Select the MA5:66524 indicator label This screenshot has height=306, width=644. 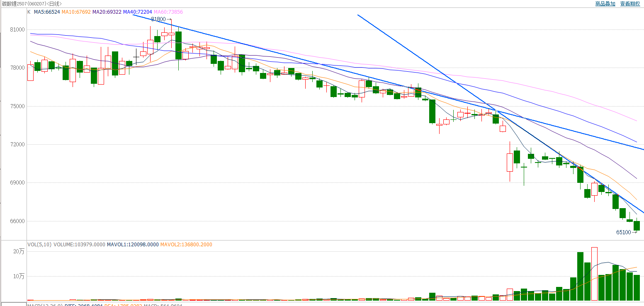click(x=47, y=12)
